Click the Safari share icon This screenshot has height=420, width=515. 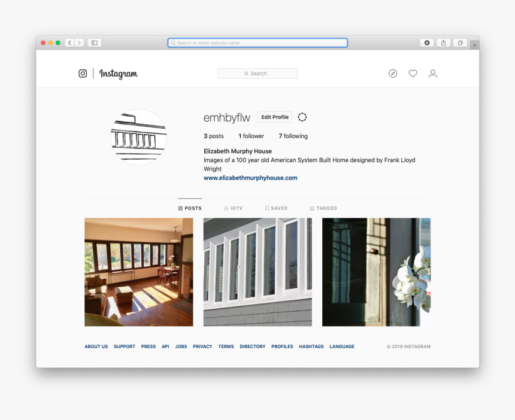(444, 42)
